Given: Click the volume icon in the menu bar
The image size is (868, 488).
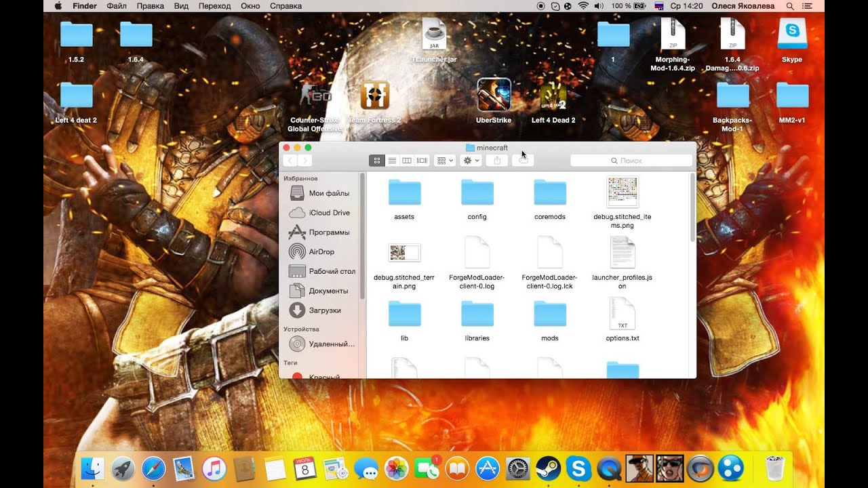Looking at the screenshot, I should 599,6.
